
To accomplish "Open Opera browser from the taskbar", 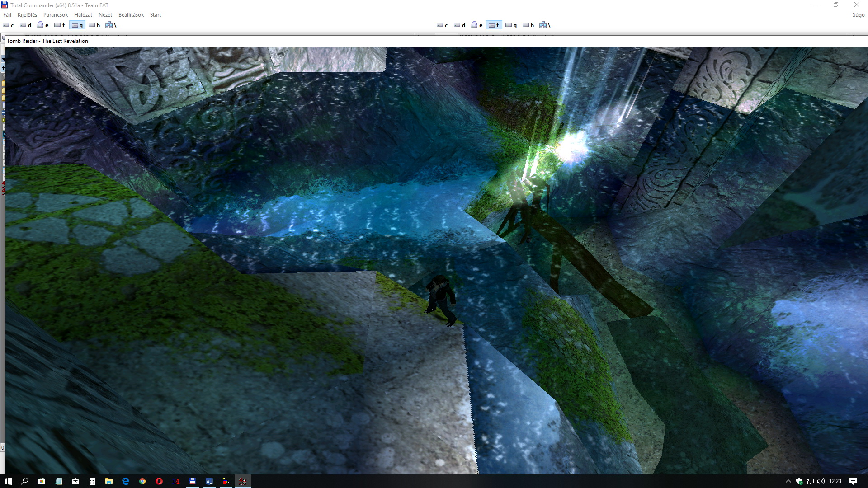I will 159,481.
